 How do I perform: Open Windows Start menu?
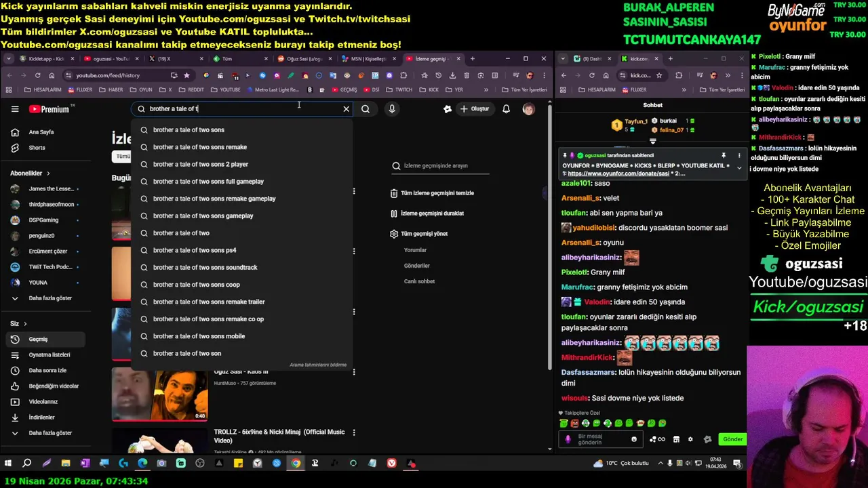pos(8,464)
